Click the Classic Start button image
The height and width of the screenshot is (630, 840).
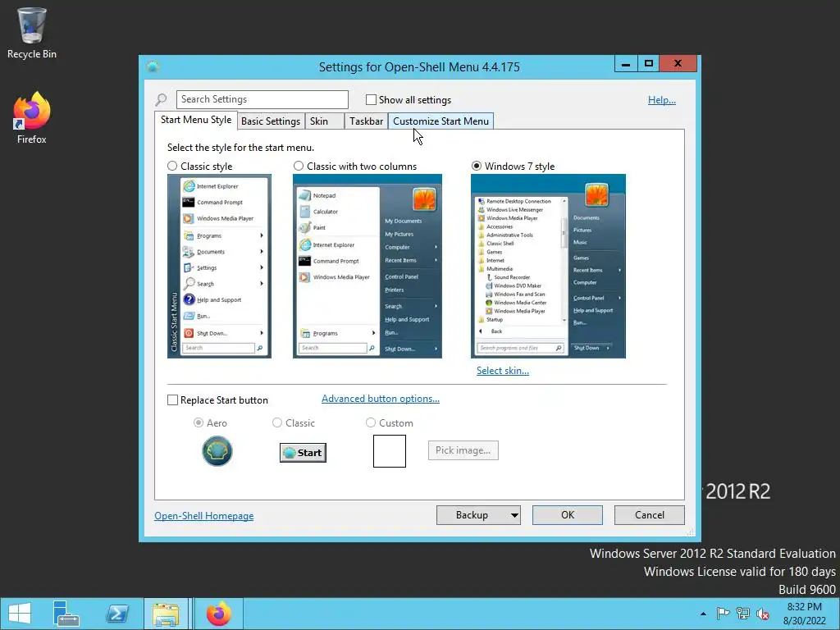pyautogui.click(x=303, y=453)
